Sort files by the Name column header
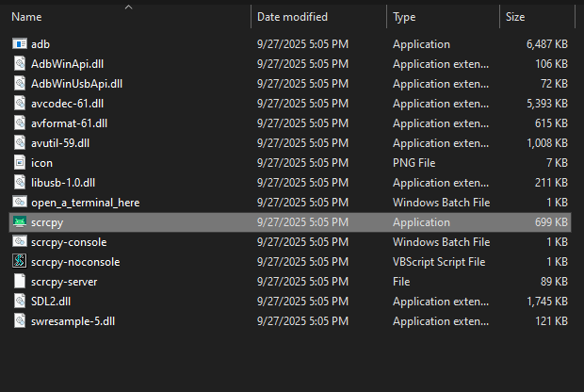 pos(26,17)
